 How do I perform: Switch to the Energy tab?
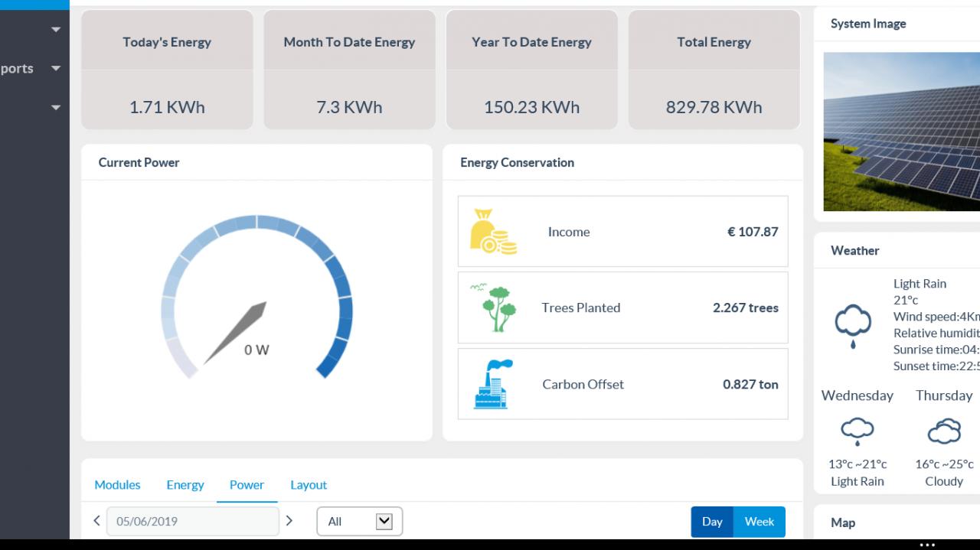(185, 484)
